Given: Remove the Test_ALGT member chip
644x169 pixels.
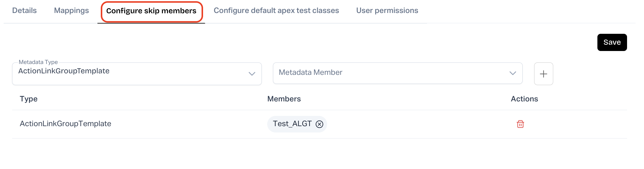Looking at the screenshot, I should click(319, 124).
